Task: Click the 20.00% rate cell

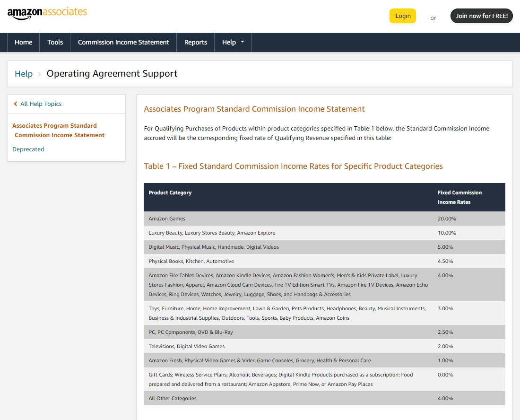Action: click(447, 219)
